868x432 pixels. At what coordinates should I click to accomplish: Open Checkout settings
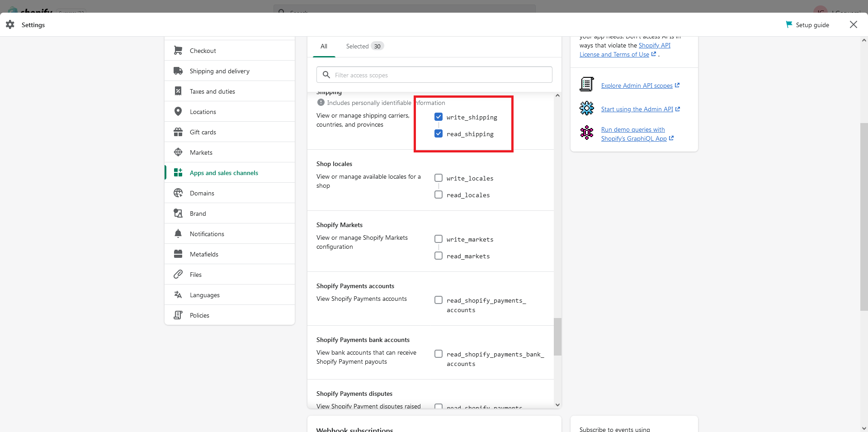tap(230, 51)
